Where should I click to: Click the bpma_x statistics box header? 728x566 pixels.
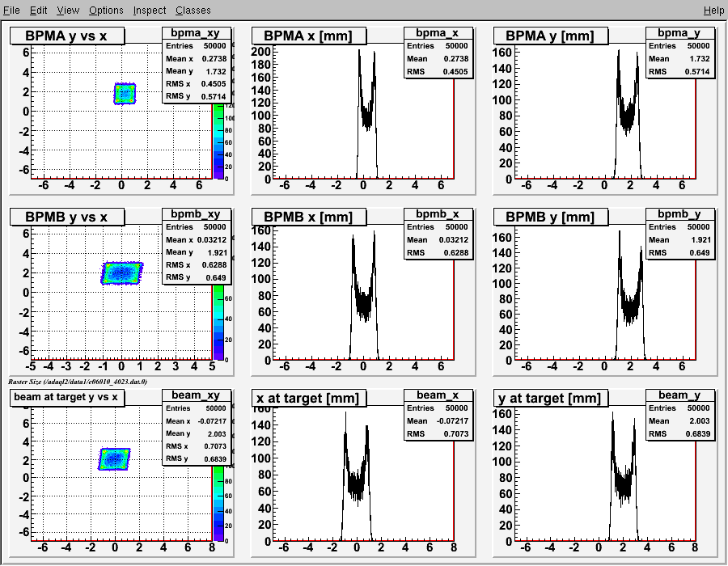coord(438,33)
